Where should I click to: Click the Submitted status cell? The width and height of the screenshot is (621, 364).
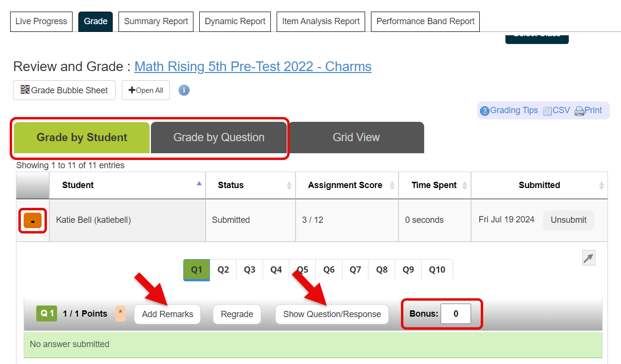(251, 220)
